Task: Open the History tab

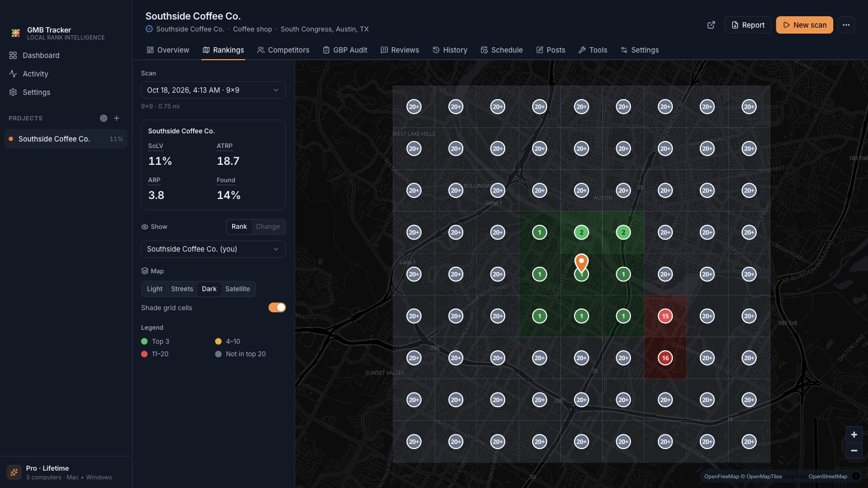Action: pos(450,50)
